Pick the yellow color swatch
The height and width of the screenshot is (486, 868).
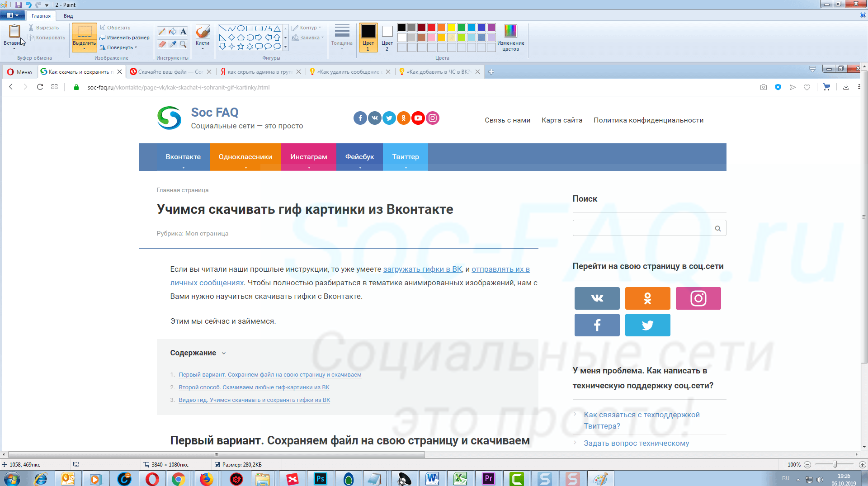tap(452, 28)
